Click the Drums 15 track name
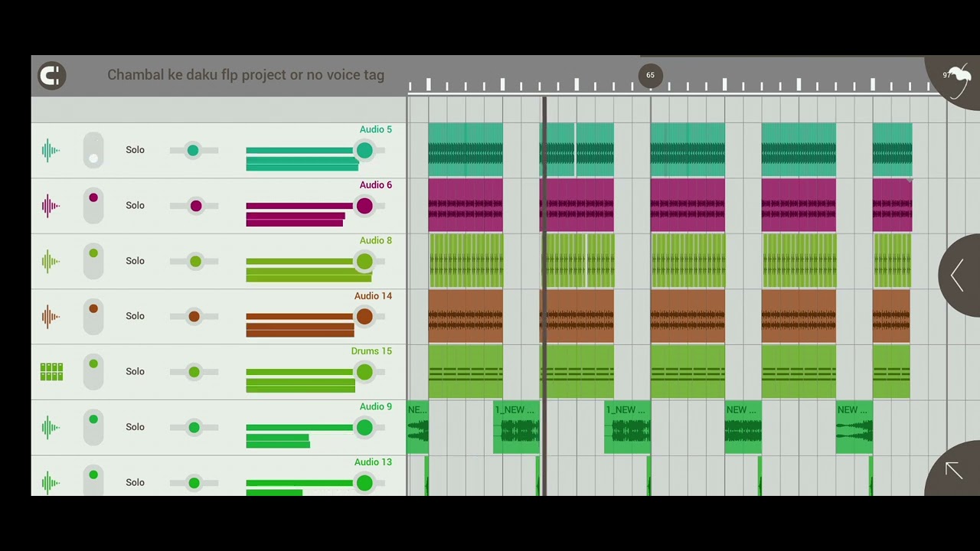The image size is (980, 551). click(x=371, y=351)
